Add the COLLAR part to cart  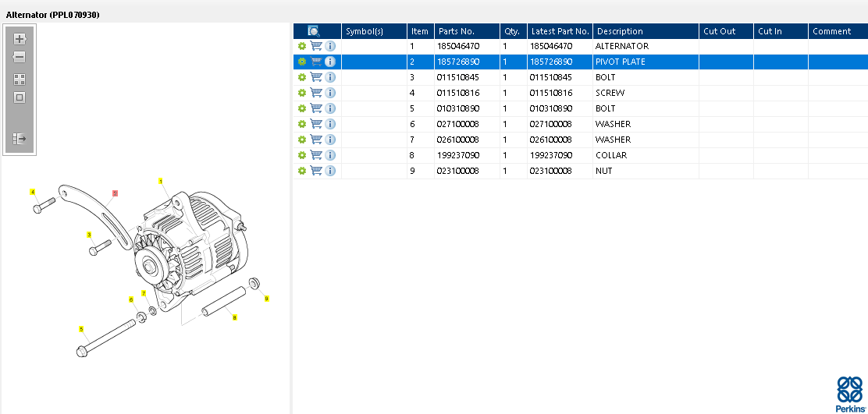pos(316,155)
